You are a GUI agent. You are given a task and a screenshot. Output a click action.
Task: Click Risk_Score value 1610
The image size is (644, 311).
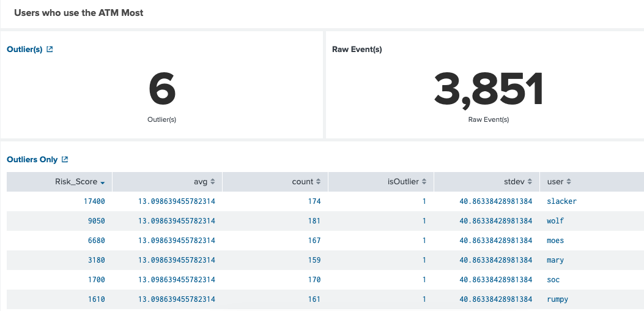coord(96,299)
